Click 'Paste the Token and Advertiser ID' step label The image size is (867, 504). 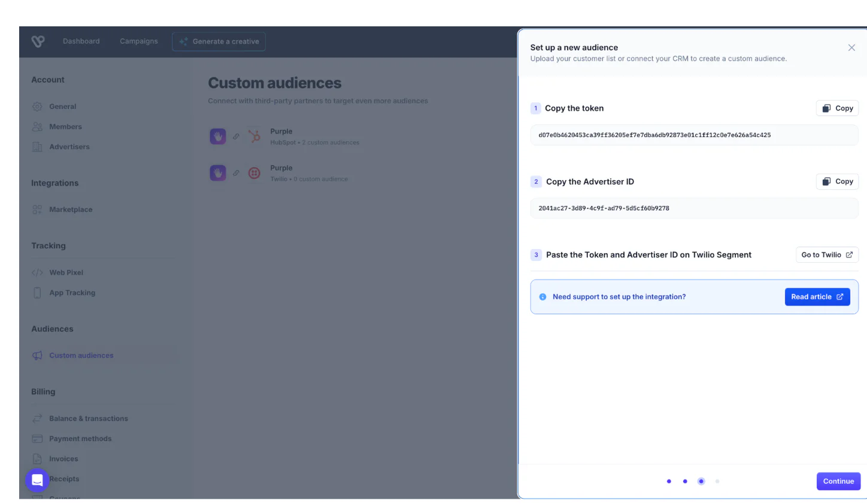pyautogui.click(x=648, y=255)
